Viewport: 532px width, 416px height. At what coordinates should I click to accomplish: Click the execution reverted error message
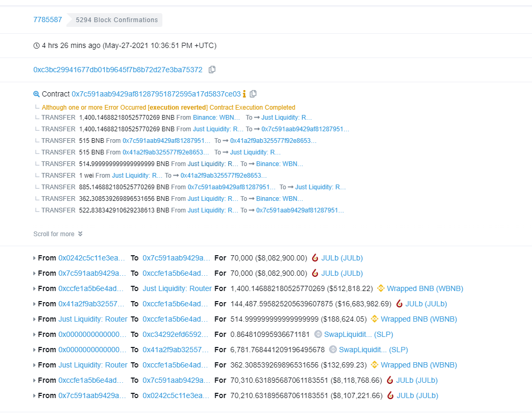click(168, 107)
